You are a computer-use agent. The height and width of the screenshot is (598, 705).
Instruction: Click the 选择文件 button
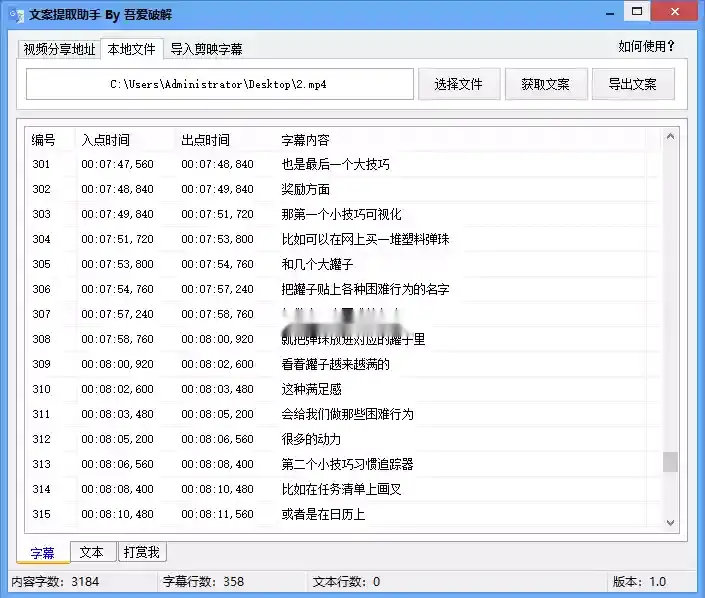(458, 85)
